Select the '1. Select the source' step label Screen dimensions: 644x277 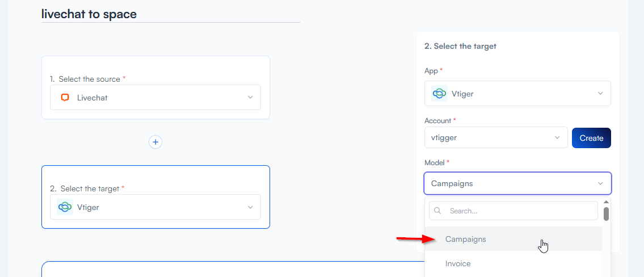[85, 79]
